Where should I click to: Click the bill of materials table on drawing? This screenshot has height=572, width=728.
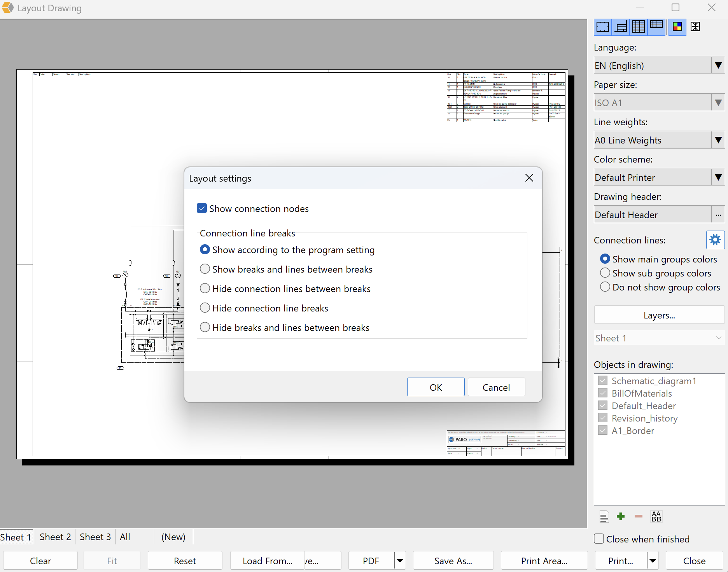tap(506, 97)
